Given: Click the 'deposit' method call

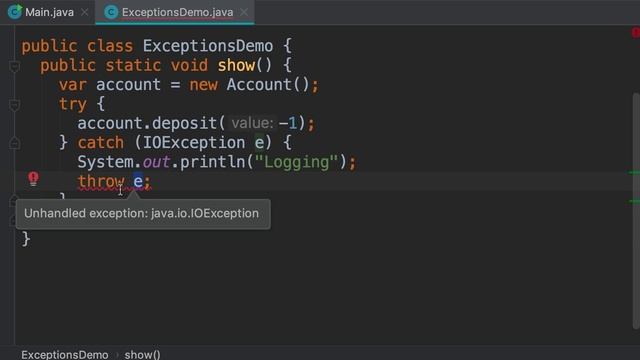Looking at the screenshot, I should (184, 123).
